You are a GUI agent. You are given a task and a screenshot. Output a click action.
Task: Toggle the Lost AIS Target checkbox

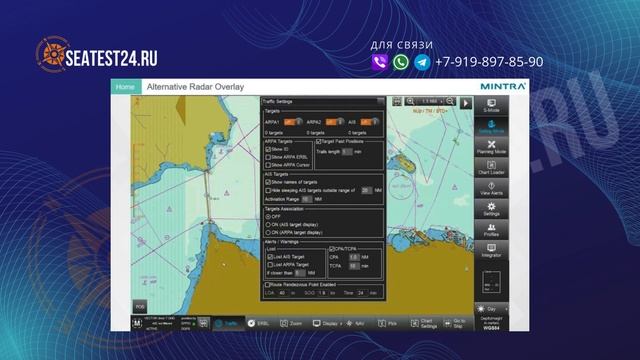point(270,257)
